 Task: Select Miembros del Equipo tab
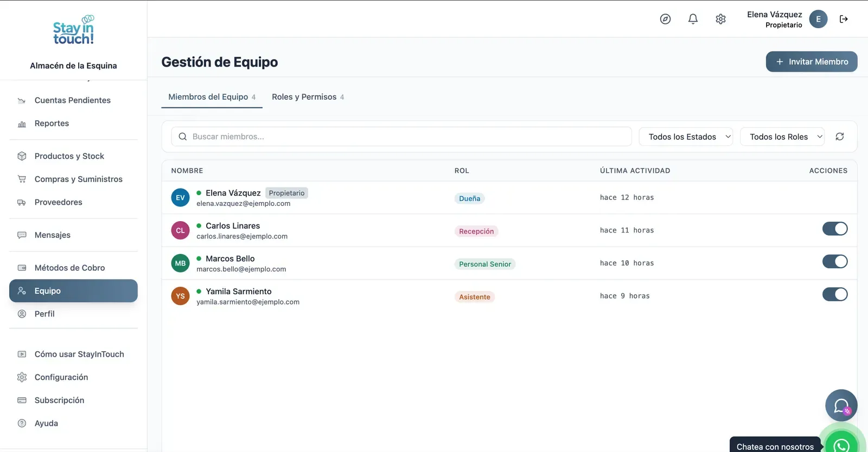212,97
